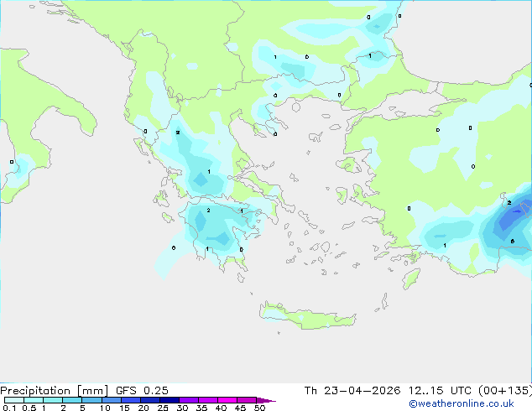Viewport: 532px width, 411px height.
Task: Click the '25' legend scale label
Action: (x=163, y=408)
